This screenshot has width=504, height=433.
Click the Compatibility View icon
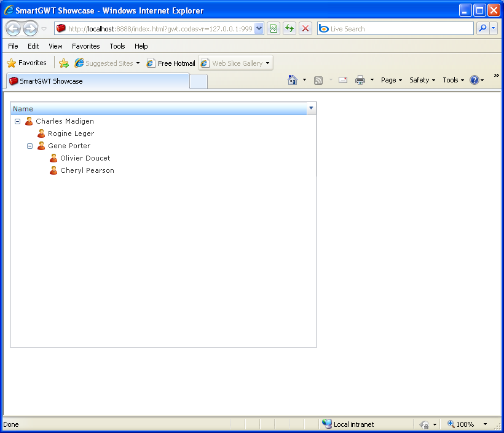pos(274,29)
